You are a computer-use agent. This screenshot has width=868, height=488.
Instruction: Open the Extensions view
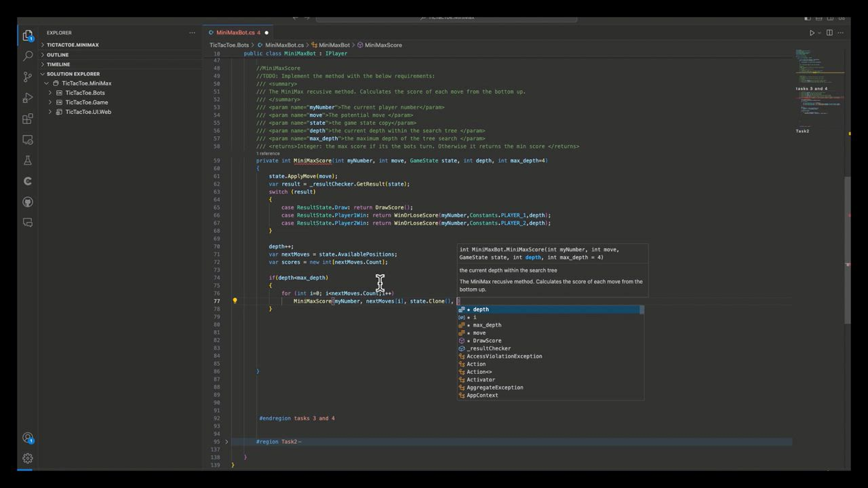[28, 119]
